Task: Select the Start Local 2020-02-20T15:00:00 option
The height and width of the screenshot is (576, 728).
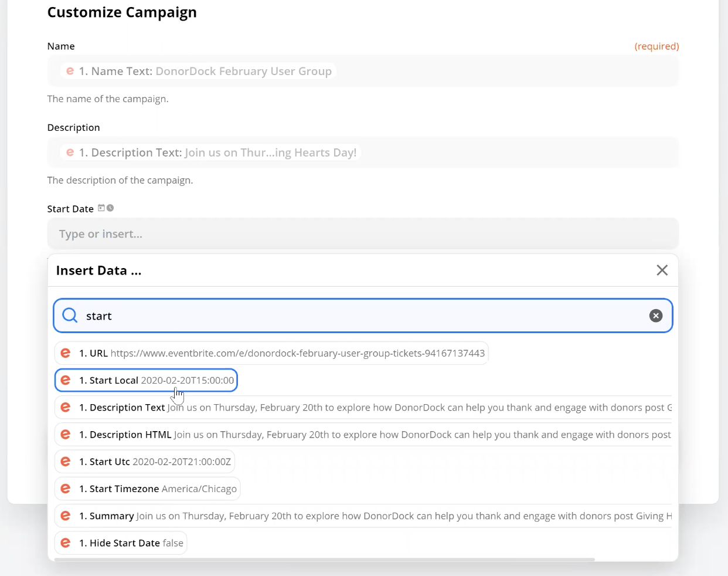Action: tap(146, 380)
